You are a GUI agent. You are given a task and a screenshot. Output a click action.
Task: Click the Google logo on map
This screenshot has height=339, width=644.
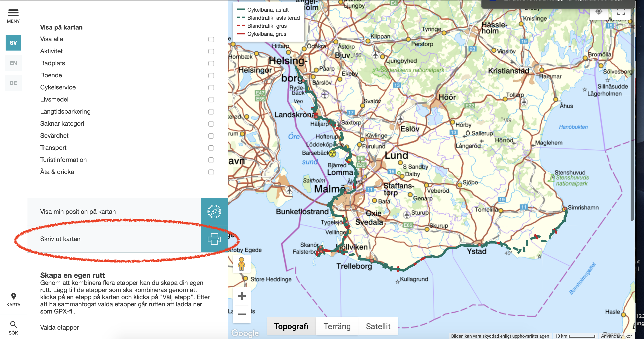245,333
